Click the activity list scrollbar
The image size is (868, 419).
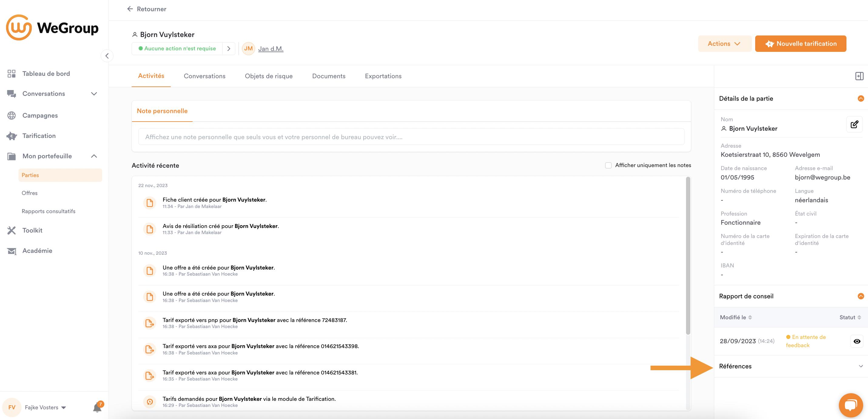pyautogui.click(x=688, y=256)
